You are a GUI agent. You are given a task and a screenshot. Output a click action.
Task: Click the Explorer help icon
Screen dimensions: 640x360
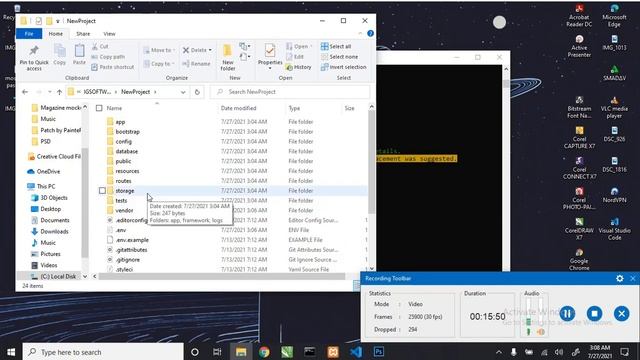(x=370, y=33)
